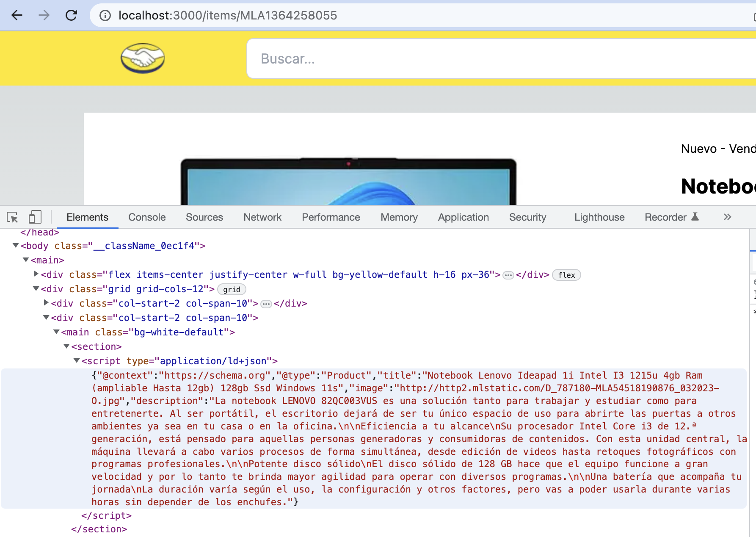Screen dimensions: 756x537
Task: Select the closing head tag row
Action: pyautogui.click(x=40, y=233)
